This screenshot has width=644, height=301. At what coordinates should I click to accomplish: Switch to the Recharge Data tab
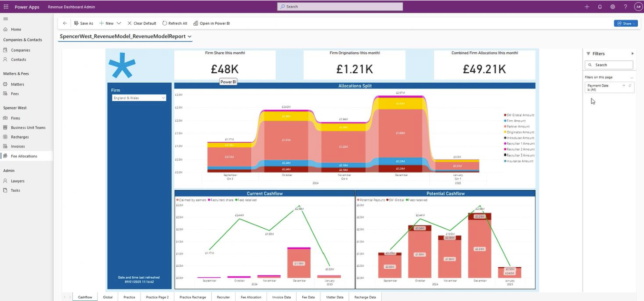pyautogui.click(x=365, y=297)
